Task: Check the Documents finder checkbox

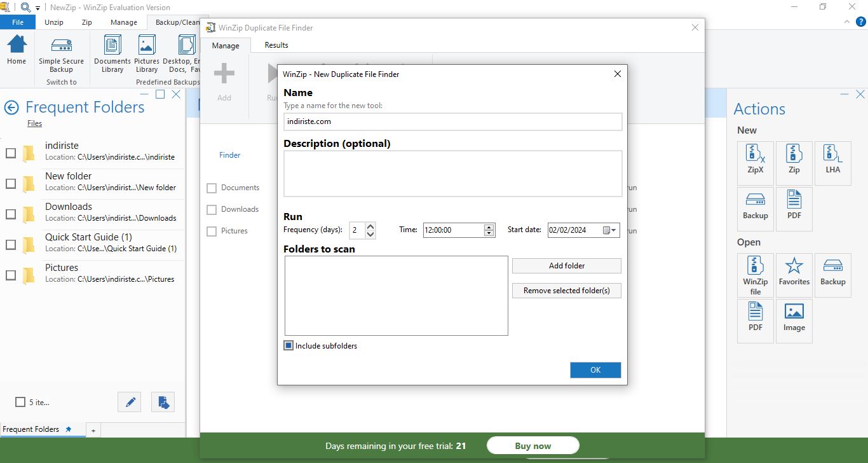Action: [x=212, y=188]
